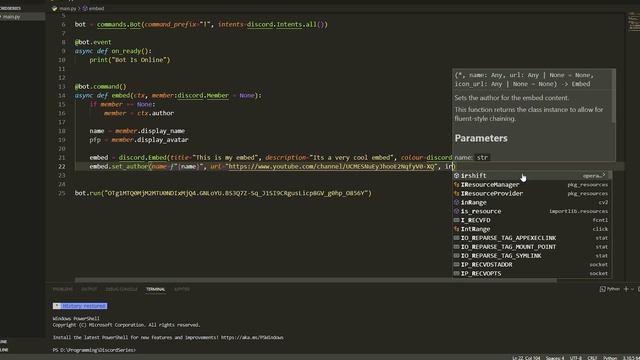Viewport: 640px width, 360px height.
Task: Click the constant icon beside IP_RECVOPTS
Action: pyautogui.click(x=456, y=273)
